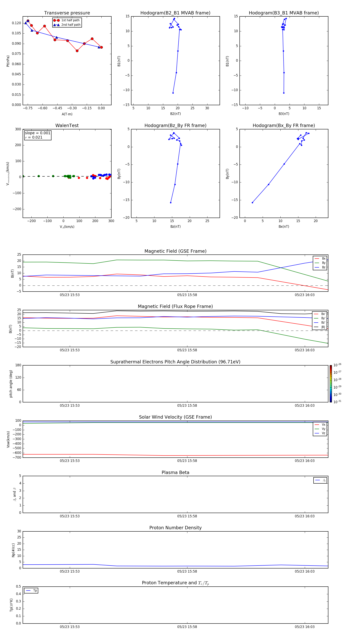This screenshot has width=351, height=644.
Task: Click the "slope = 0.001" annotation
Action: pos(37,133)
